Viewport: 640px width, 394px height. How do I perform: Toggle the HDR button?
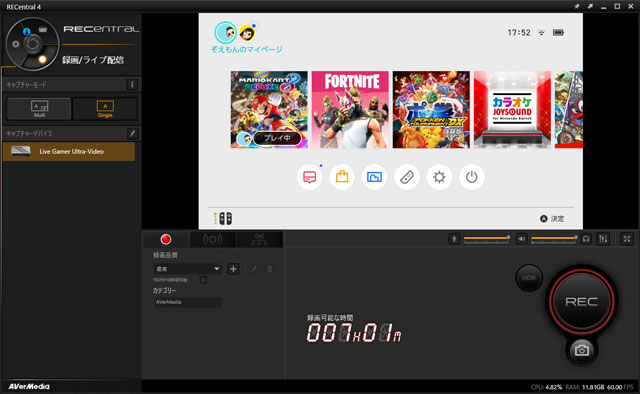coord(529,278)
